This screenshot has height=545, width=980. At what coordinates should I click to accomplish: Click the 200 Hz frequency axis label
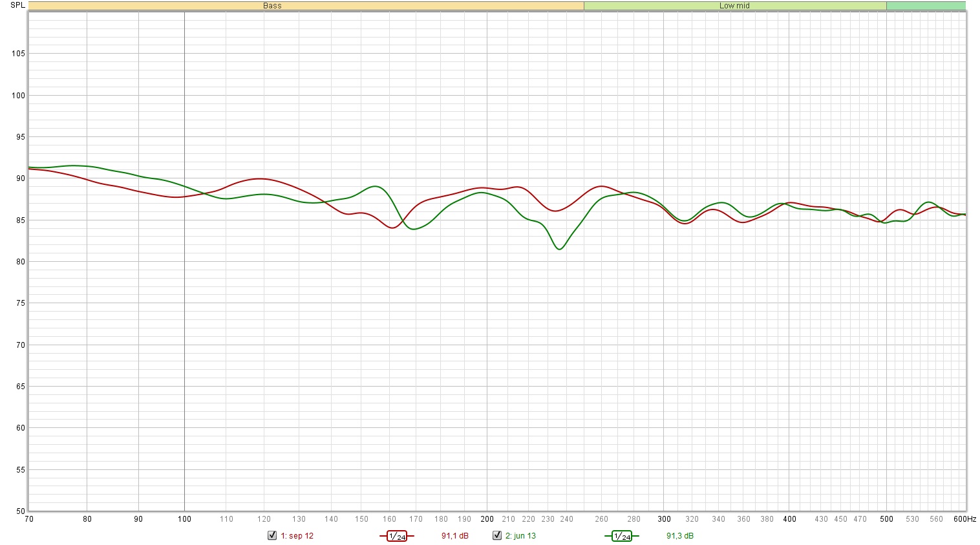[487, 519]
